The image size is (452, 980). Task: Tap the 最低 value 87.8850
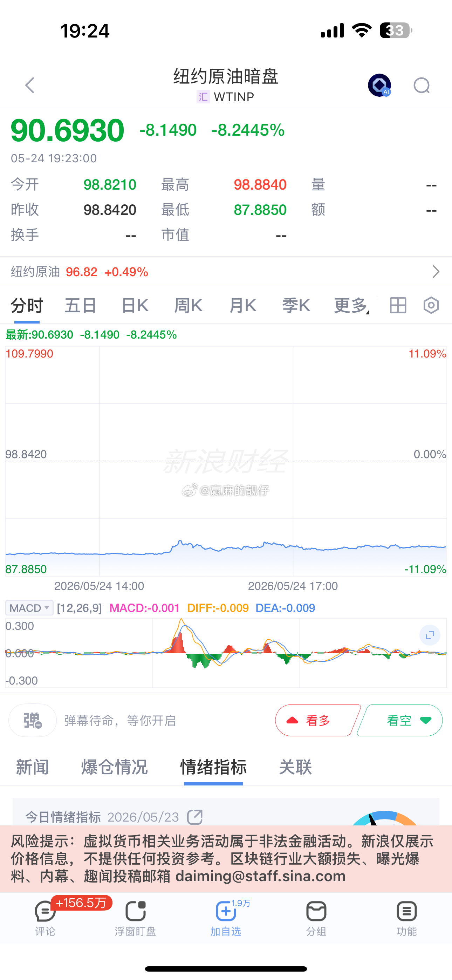pyautogui.click(x=260, y=210)
